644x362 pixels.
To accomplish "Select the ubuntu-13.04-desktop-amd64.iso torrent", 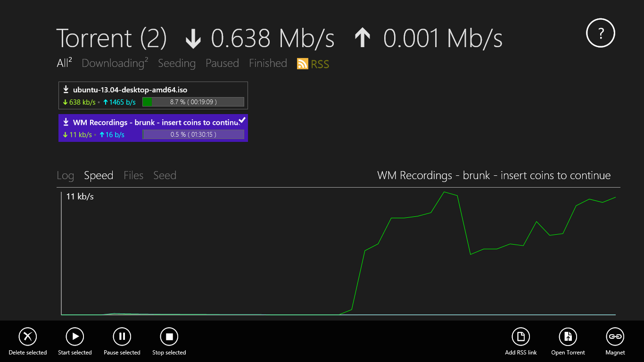I will pos(130,90).
